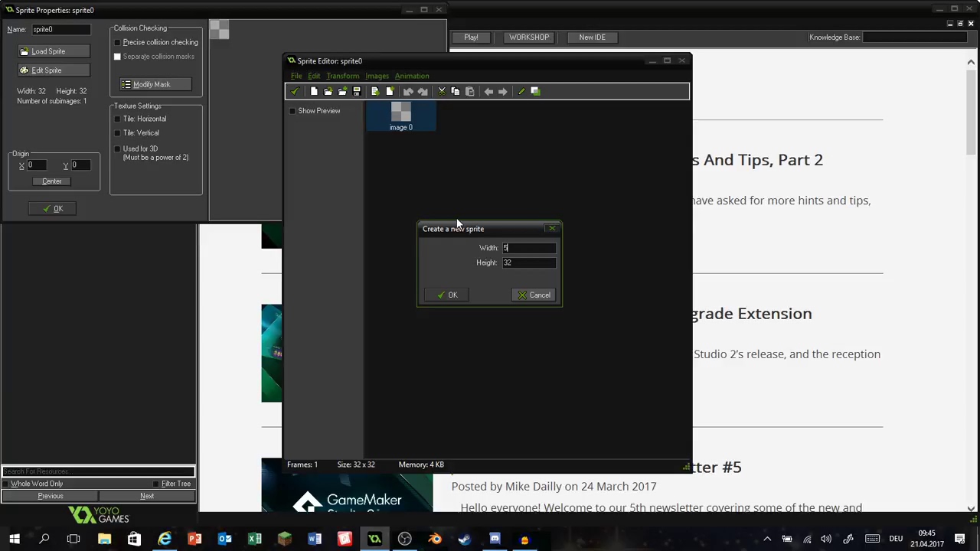Click the sprite Name field in Sprite Properties

click(60, 29)
